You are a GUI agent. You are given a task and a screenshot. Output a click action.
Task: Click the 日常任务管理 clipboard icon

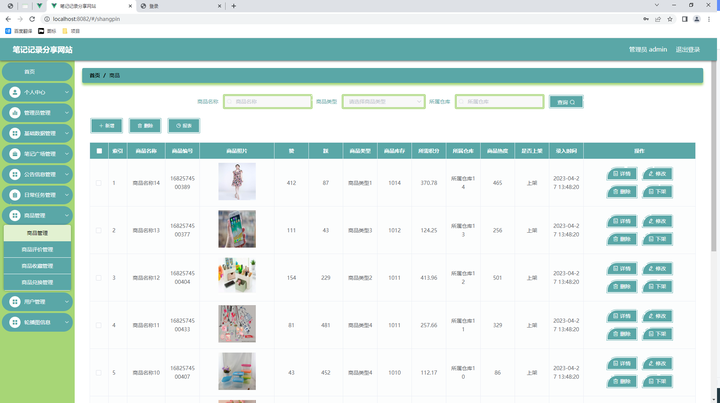pyautogui.click(x=15, y=195)
